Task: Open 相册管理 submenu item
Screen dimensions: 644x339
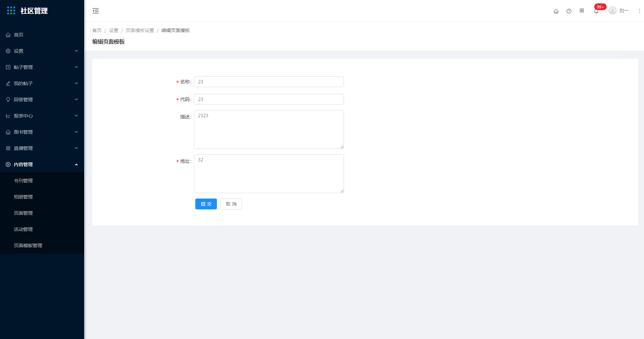Action: [42, 197]
